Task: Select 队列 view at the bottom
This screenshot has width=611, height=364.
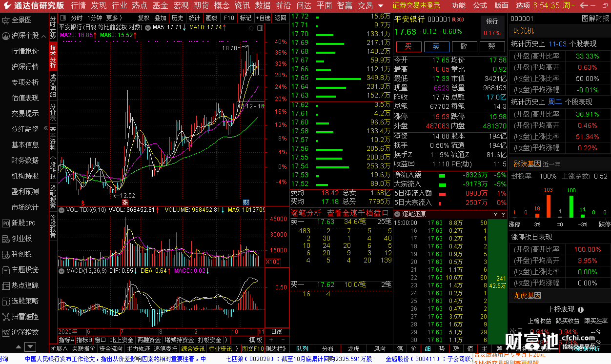Action: point(302,349)
